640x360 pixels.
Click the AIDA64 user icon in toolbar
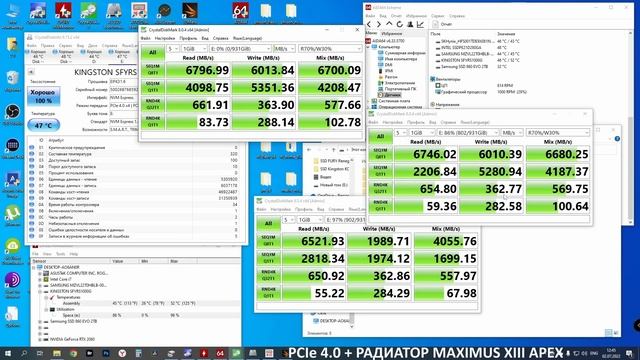coord(410,24)
